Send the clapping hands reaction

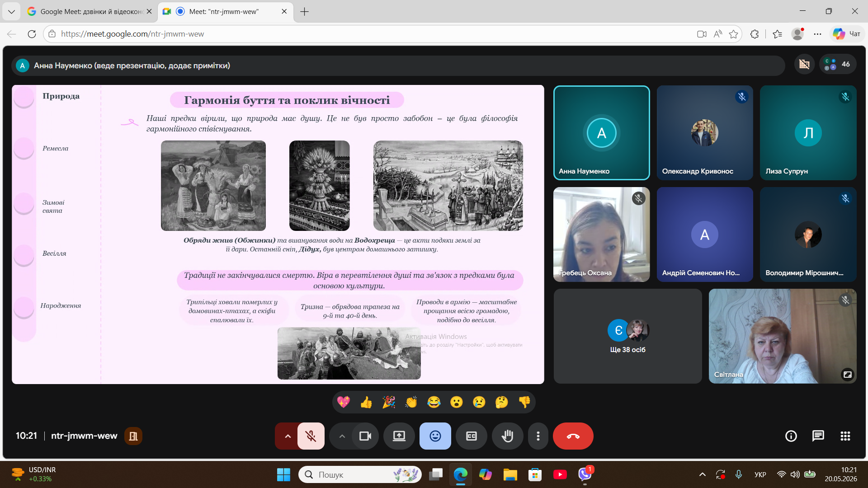(411, 402)
